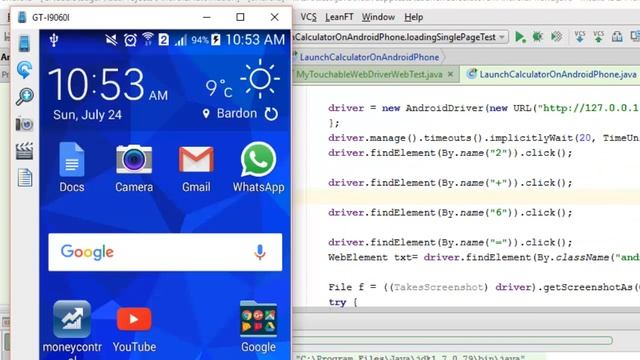Tap the muted sound status icon
The width and height of the screenshot is (640, 360).
click(x=111, y=40)
